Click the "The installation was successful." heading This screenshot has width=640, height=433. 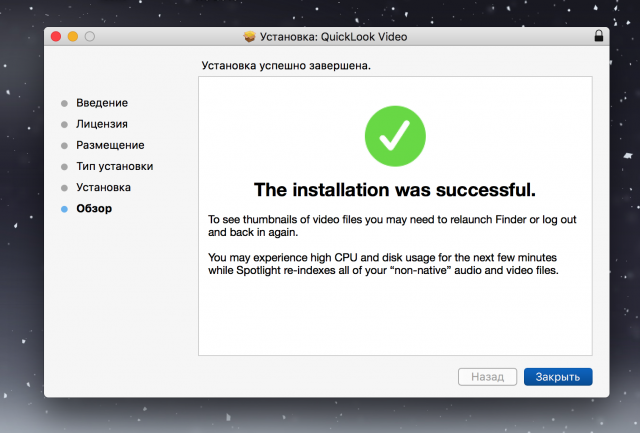point(395,189)
